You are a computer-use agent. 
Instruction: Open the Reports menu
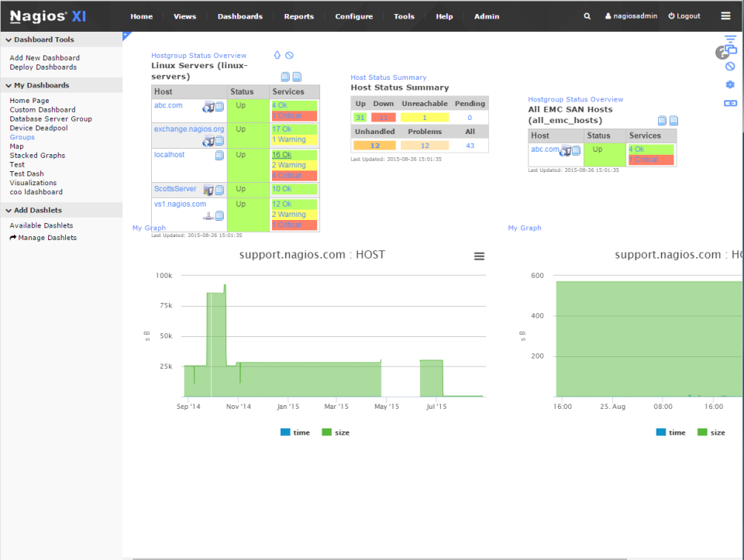pyautogui.click(x=300, y=16)
